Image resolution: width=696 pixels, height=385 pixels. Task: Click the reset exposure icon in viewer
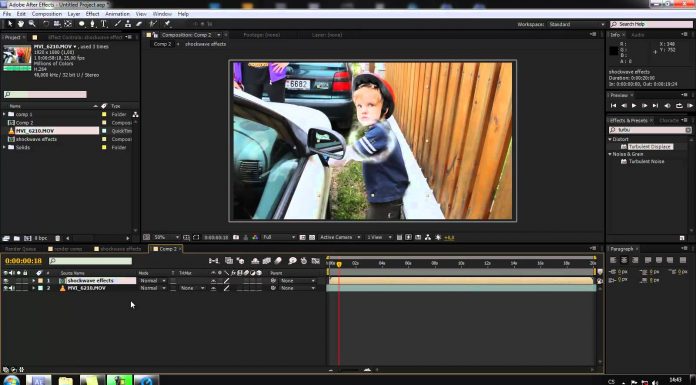pyautogui.click(x=438, y=238)
